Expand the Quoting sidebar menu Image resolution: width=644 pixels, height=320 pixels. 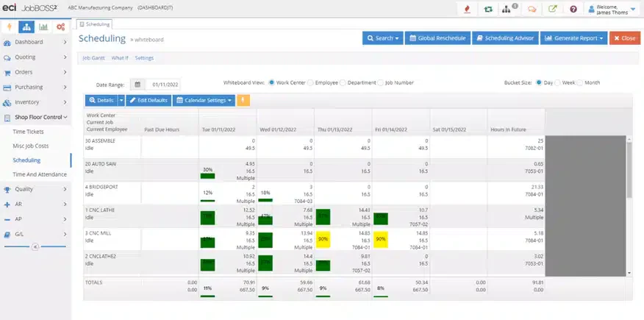[35, 57]
